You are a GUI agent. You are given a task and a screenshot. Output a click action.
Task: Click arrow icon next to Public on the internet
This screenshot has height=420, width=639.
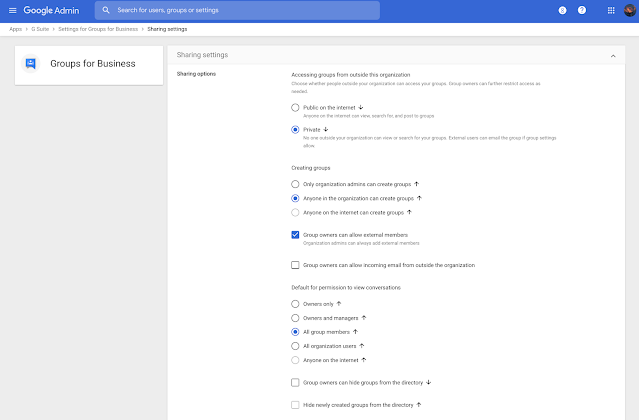361,108
